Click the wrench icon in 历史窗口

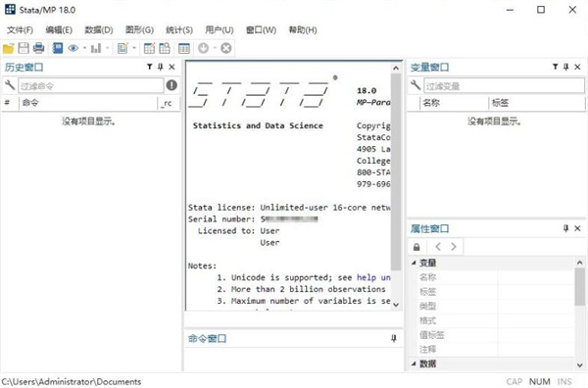point(10,84)
